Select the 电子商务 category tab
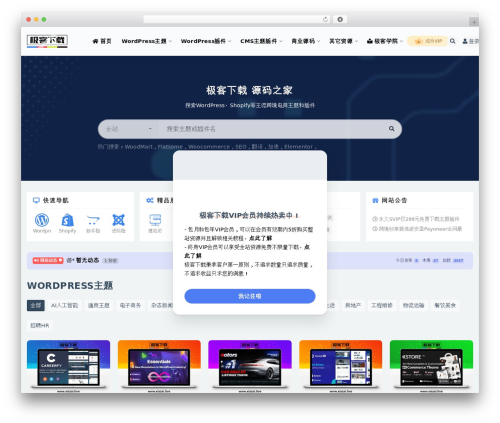The image size is (500, 423). coord(130,305)
